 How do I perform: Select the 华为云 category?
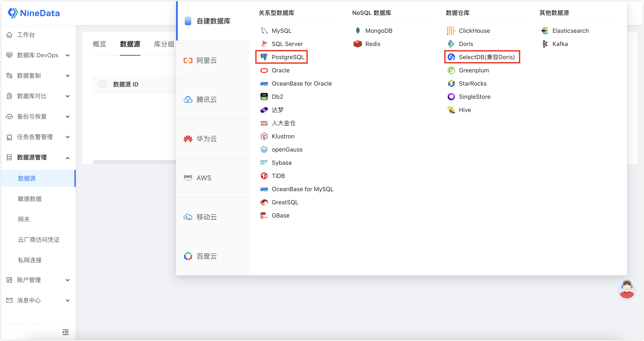(212, 139)
